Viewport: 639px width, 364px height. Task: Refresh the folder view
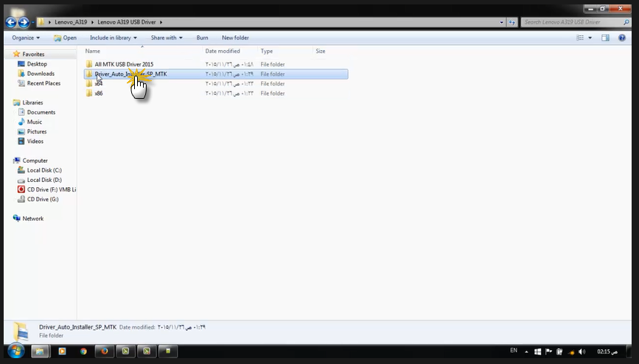(x=511, y=22)
